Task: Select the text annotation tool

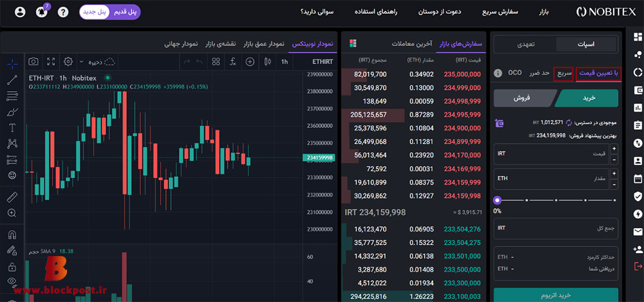Action: pyautogui.click(x=12, y=128)
